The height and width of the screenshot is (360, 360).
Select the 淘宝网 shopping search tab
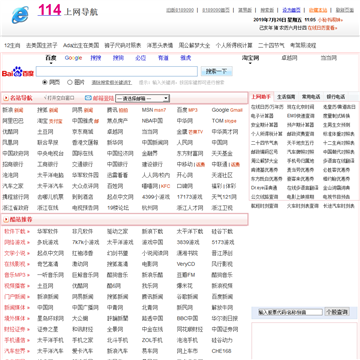coord(251,58)
